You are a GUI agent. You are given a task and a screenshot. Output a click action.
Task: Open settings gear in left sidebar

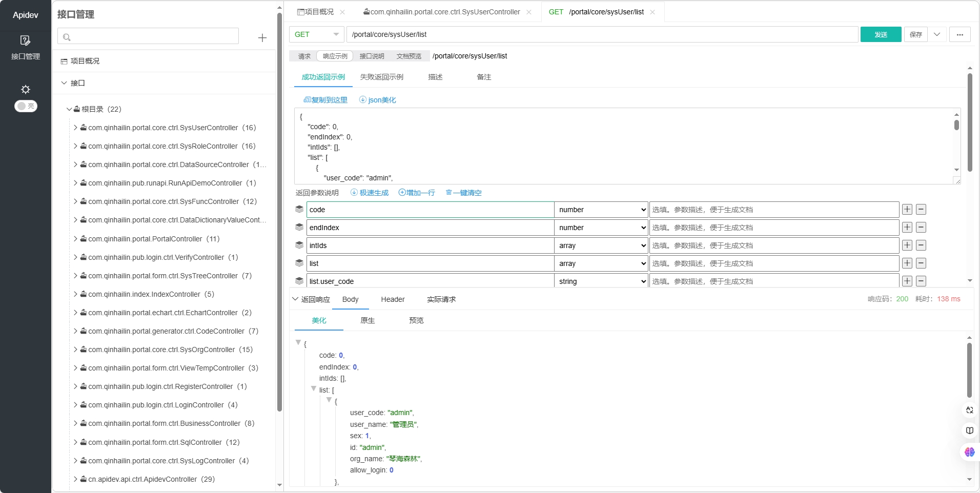click(x=25, y=89)
